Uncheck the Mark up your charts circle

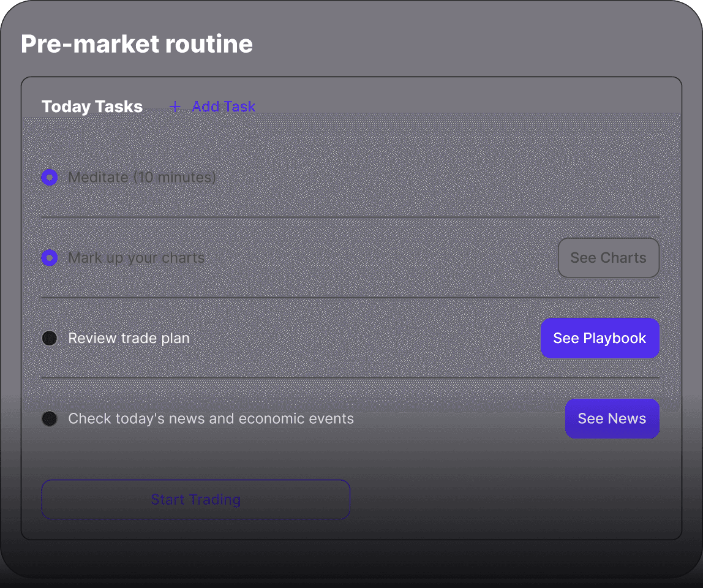[50, 257]
